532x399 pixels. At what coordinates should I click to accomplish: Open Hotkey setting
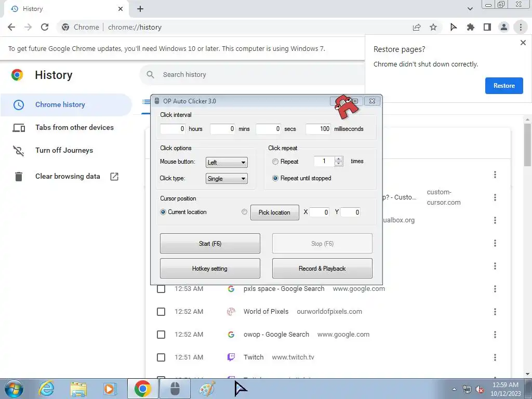tap(210, 269)
